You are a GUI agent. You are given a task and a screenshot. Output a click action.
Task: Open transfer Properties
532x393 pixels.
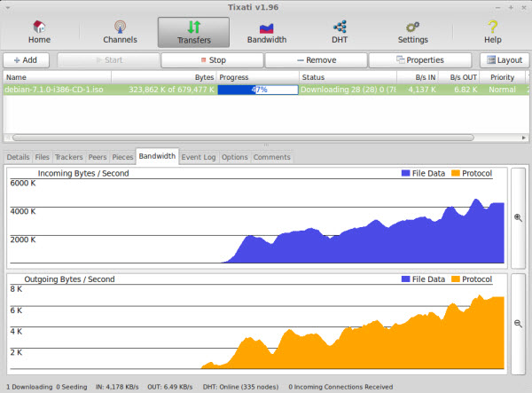point(420,60)
